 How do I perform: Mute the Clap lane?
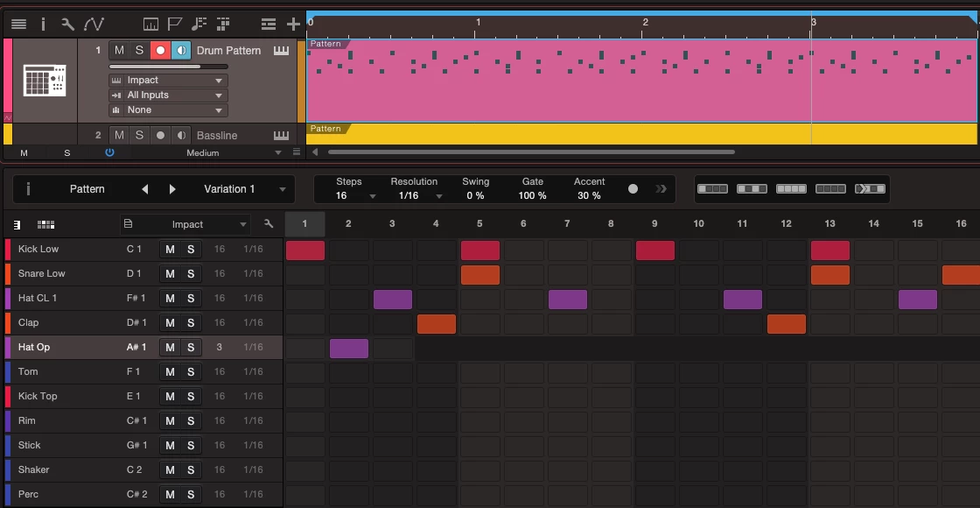click(170, 322)
